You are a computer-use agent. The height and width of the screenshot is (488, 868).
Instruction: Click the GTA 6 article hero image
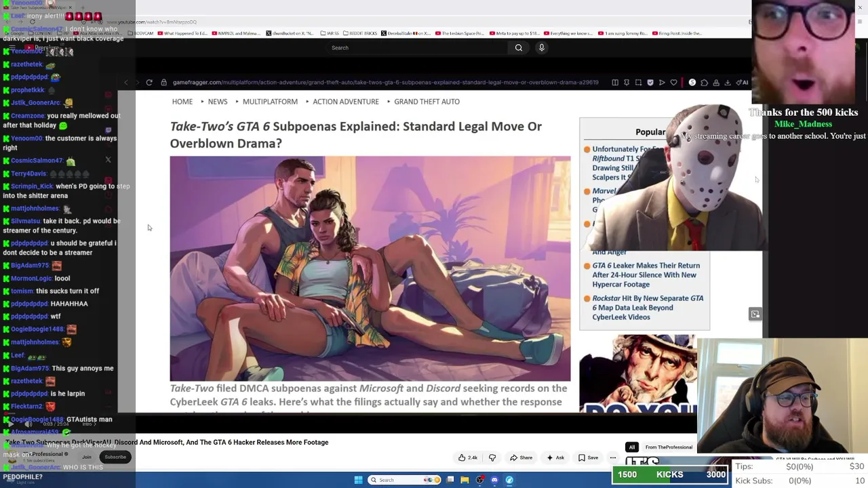pyautogui.click(x=370, y=268)
